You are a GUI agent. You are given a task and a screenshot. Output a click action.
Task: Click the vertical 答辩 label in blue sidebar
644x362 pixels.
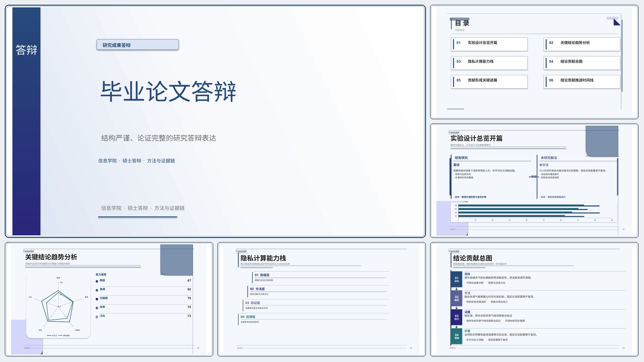tap(26, 50)
